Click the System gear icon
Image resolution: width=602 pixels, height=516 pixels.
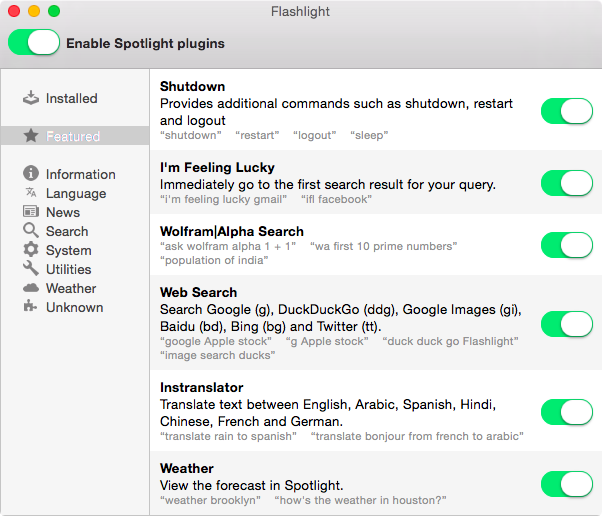point(31,250)
